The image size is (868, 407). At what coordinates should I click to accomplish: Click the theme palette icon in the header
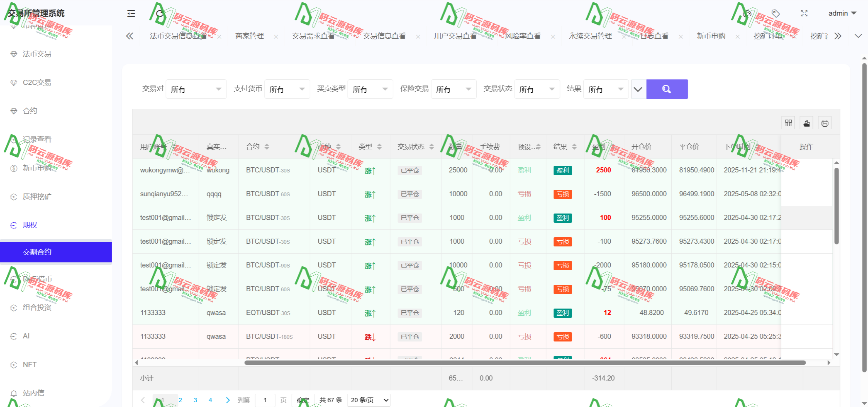click(747, 13)
